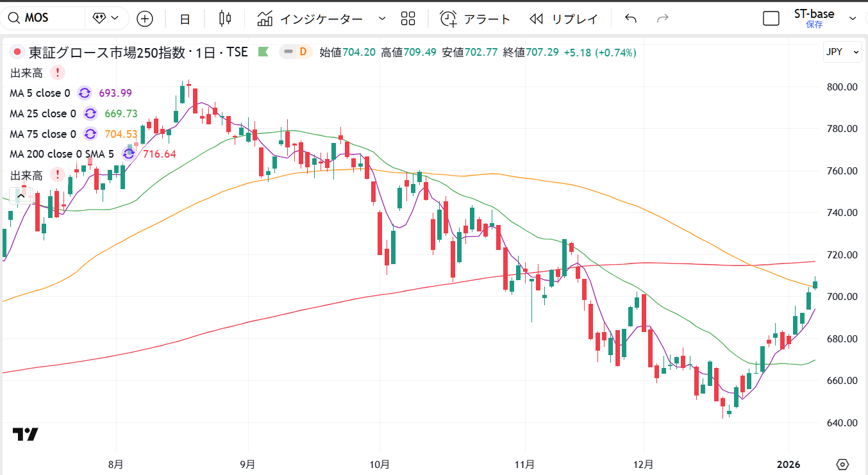Toggle the D data mode pill indicator
This screenshot has width=868, height=475.
tap(296, 52)
